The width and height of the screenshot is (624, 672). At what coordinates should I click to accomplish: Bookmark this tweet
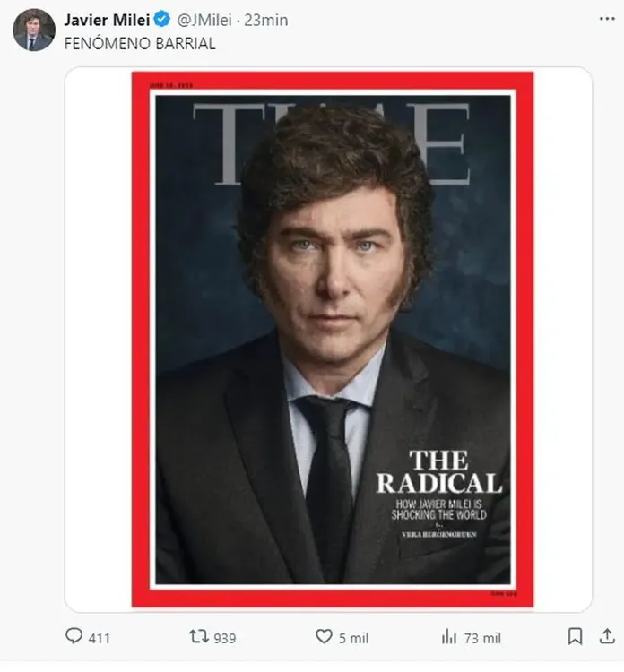[575, 637]
